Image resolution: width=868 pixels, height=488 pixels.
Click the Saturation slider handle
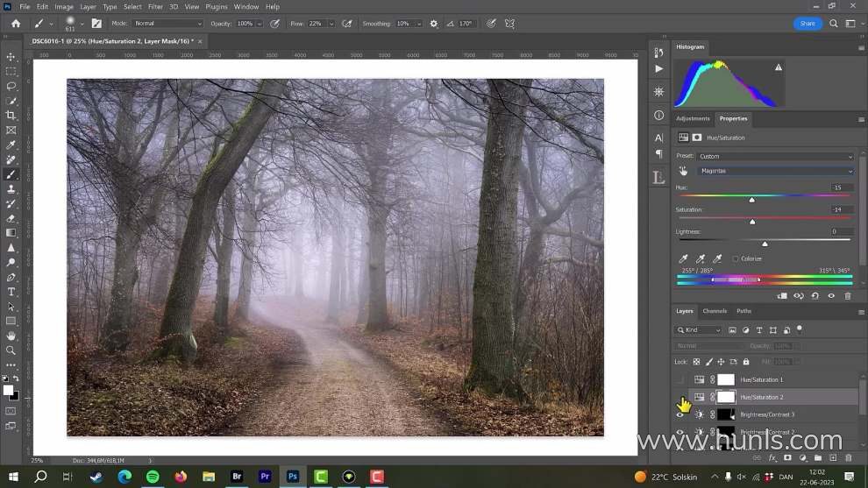tap(752, 222)
